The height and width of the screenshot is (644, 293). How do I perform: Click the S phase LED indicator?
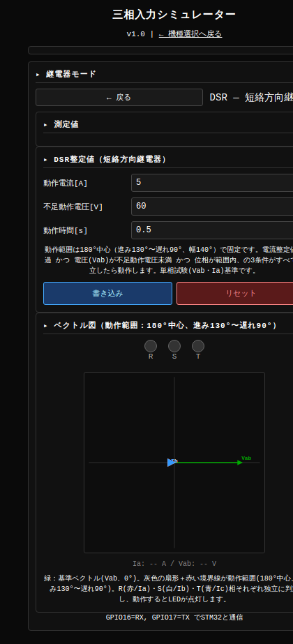[174, 346]
